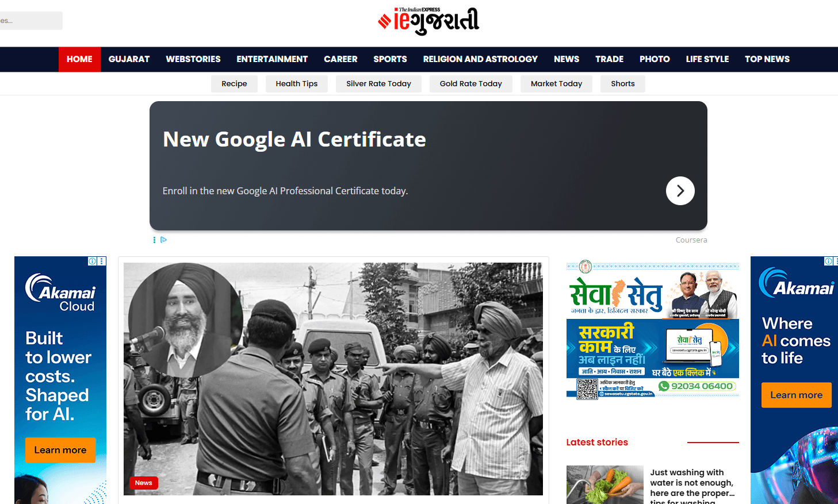Open the vegetable washing story thumbnail
838x504 pixels.
605,485
